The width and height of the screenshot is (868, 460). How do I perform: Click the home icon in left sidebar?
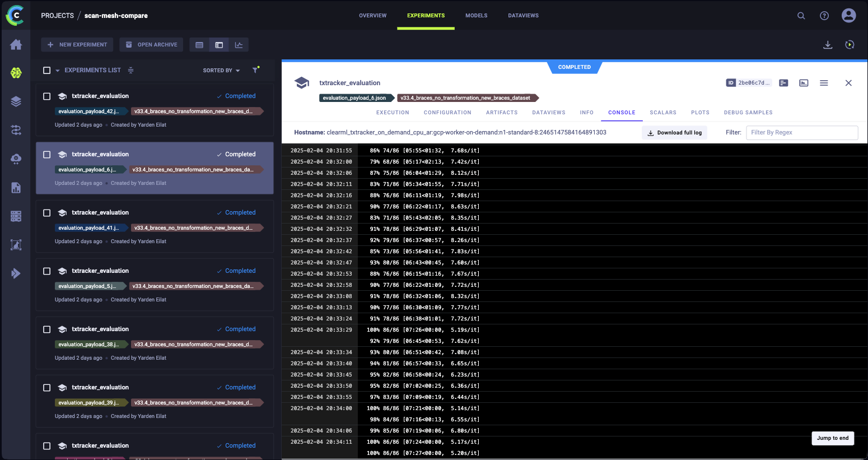pos(16,45)
